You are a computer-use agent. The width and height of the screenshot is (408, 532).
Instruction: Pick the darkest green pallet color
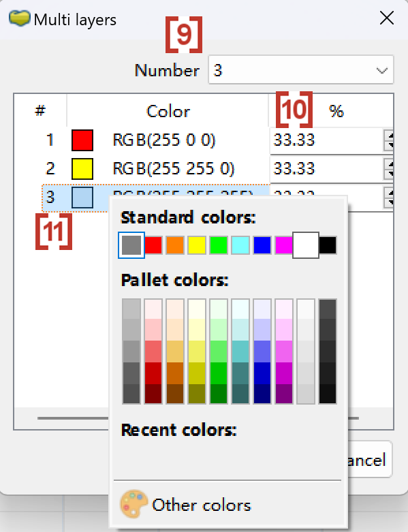219,394
